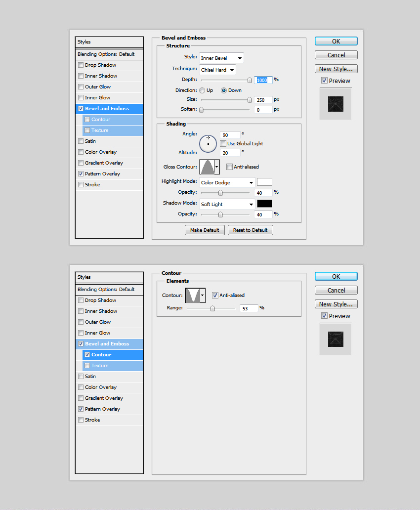Image resolution: width=420 pixels, height=510 pixels.
Task: Click the Make Default button
Action: (x=205, y=230)
